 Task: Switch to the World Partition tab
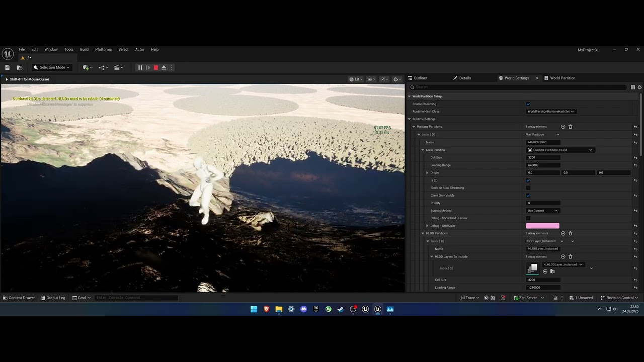(x=562, y=78)
